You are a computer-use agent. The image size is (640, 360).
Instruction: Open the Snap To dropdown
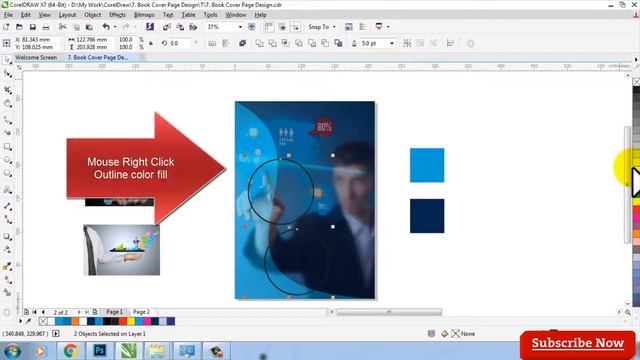coord(322,27)
